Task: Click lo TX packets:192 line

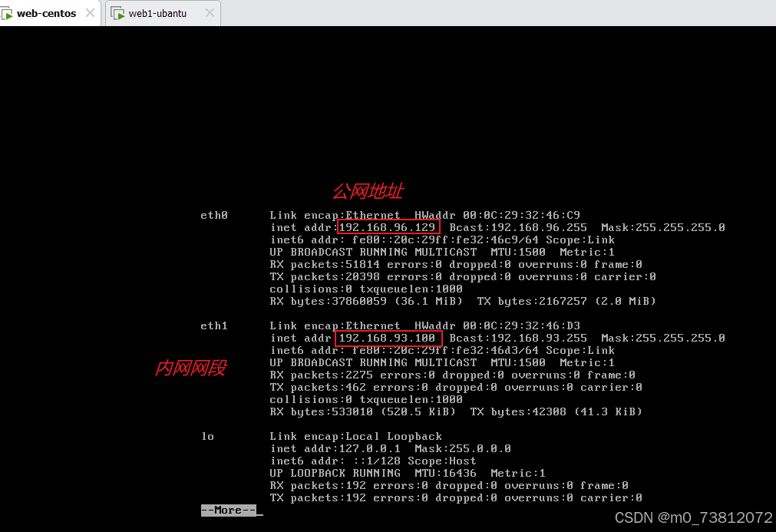Action: click(456, 498)
